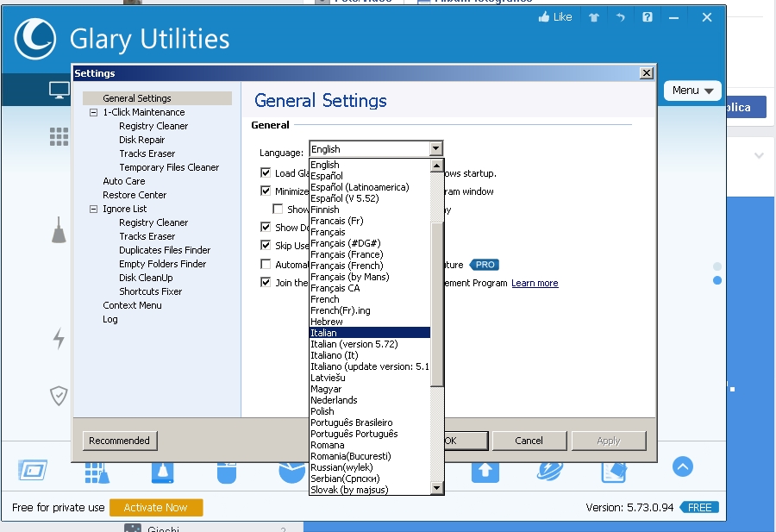Select Restore Center in settings tree
Viewport: 776px width, 532px height.
135,195
